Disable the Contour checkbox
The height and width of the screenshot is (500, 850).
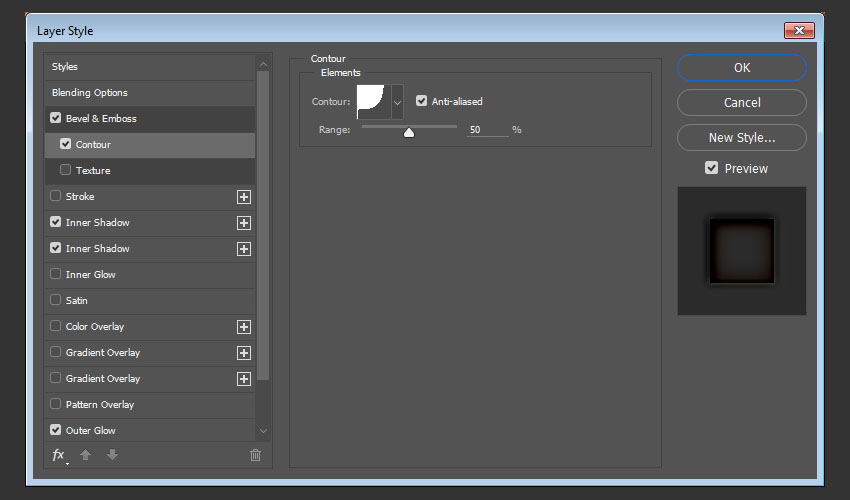tap(66, 144)
